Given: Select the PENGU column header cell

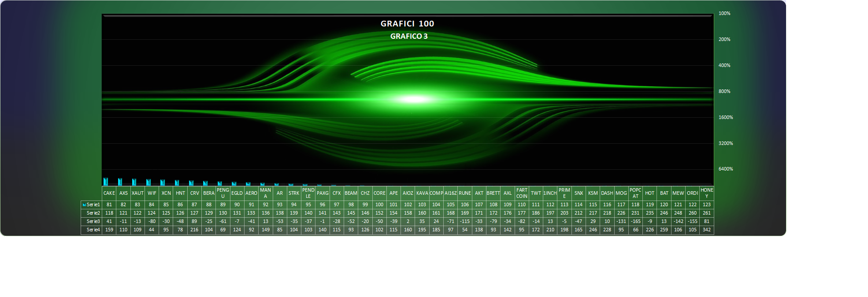Looking at the screenshot, I should coord(223,193).
